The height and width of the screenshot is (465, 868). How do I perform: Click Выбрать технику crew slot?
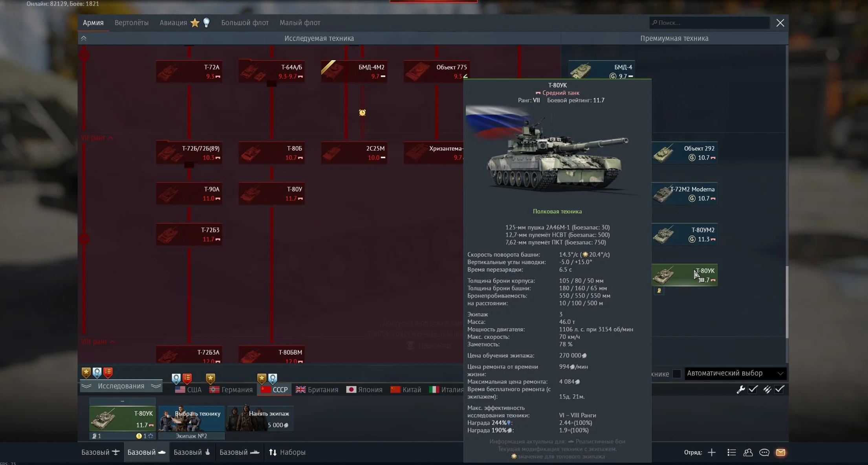[191, 419]
